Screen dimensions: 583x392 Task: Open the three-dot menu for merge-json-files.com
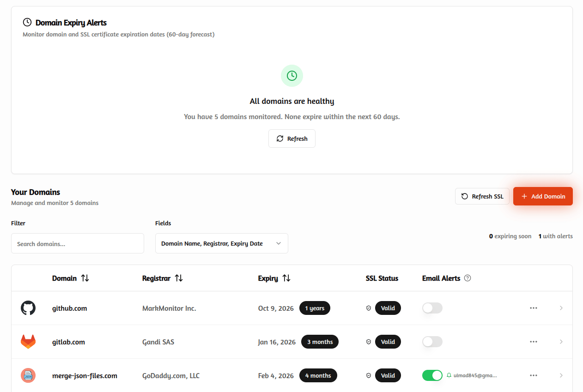click(534, 375)
